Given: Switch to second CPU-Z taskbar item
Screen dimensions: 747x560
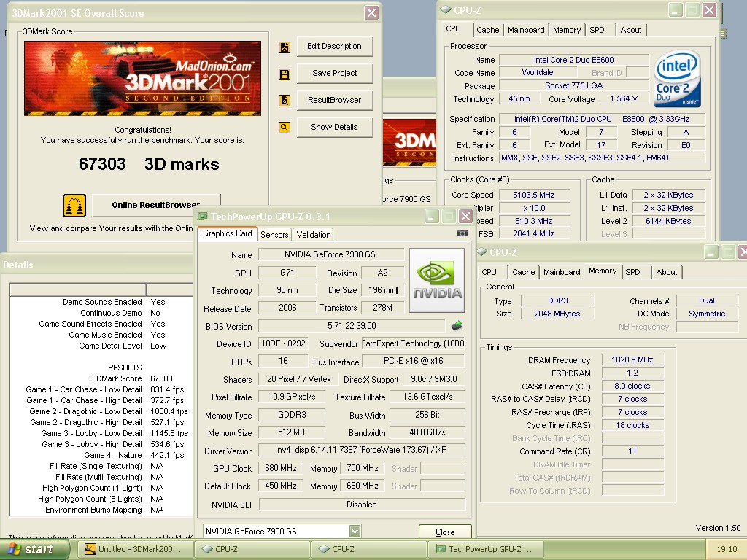Looking at the screenshot, I should point(368,549).
